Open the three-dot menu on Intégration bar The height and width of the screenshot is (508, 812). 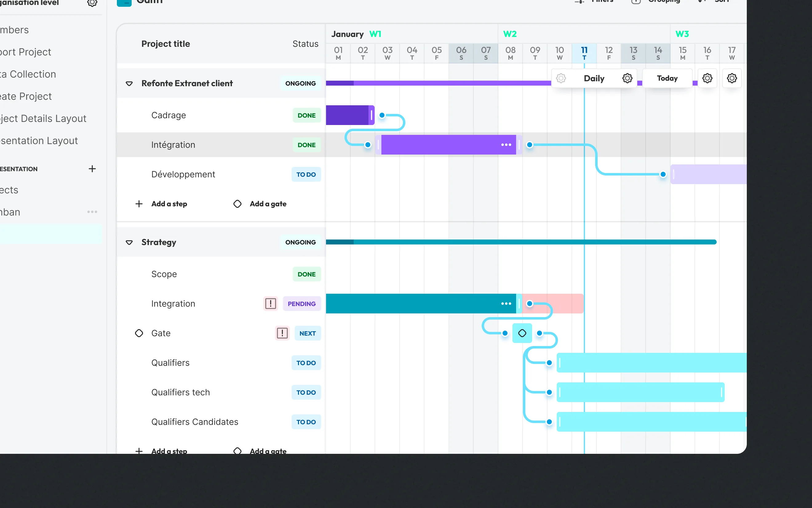(506, 145)
